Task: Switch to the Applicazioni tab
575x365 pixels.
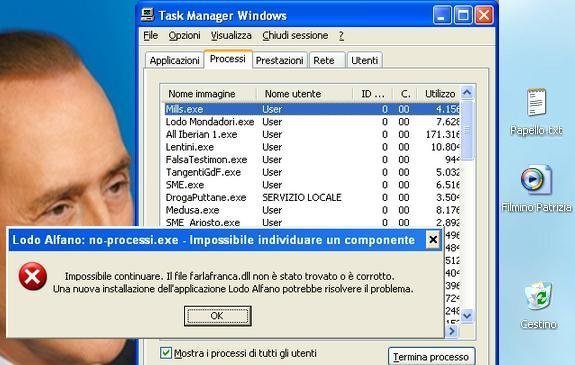Action: 174,61
